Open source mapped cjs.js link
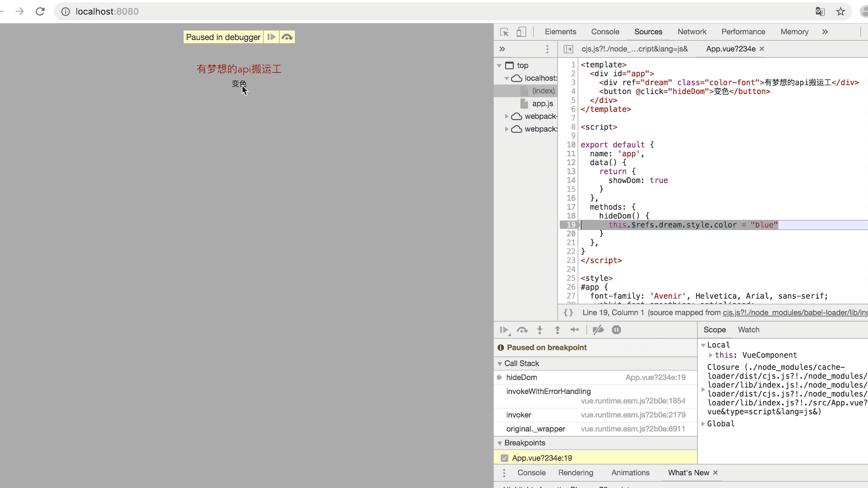The height and width of the screenshot is (488, 868). (x=795, y=312)
